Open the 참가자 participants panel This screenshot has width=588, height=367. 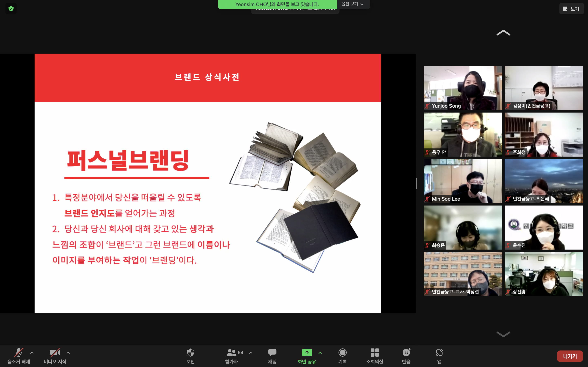point(232,353)
